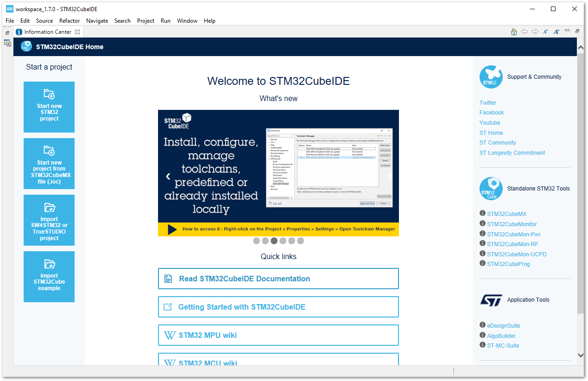Open the ST Home link
588x381 pixels.
(491, 133)
